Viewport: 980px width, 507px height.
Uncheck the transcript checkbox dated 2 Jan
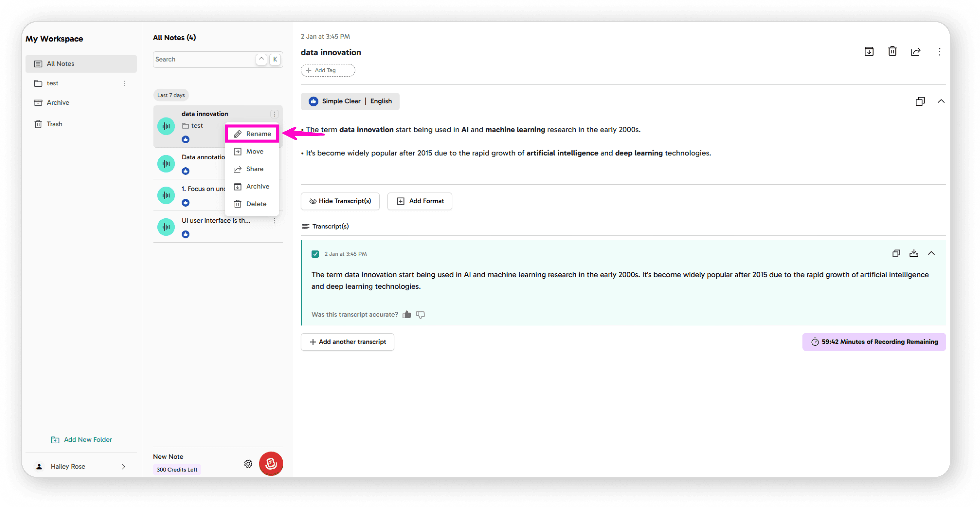point(315,254)
